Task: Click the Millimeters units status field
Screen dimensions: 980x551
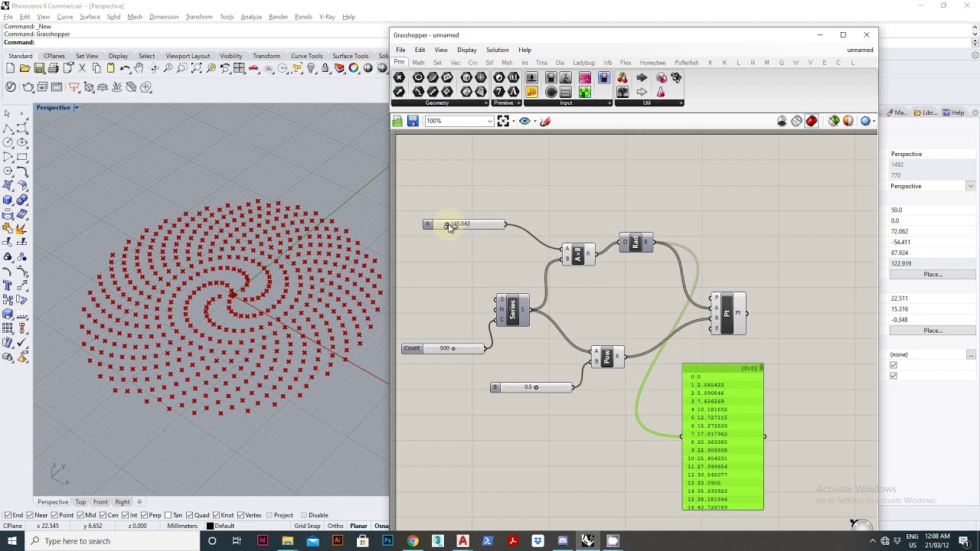Action: click(x=182, y=526)
